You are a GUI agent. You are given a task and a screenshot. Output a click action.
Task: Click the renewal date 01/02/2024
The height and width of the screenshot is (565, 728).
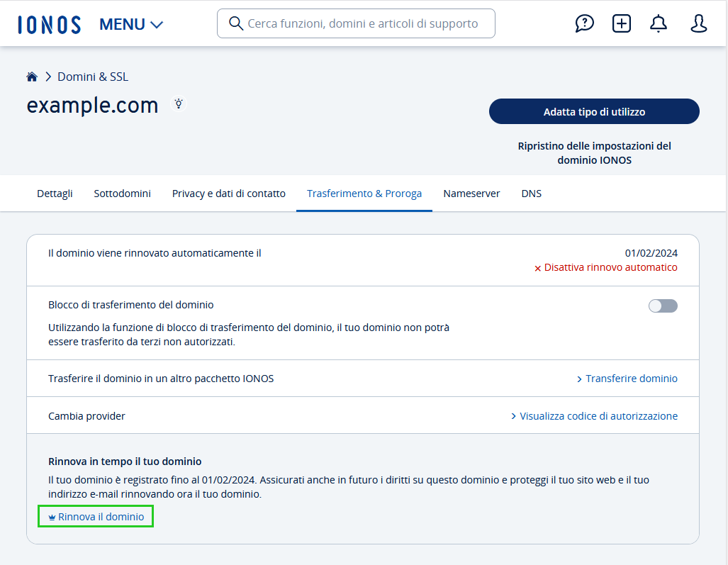(651, 253)
